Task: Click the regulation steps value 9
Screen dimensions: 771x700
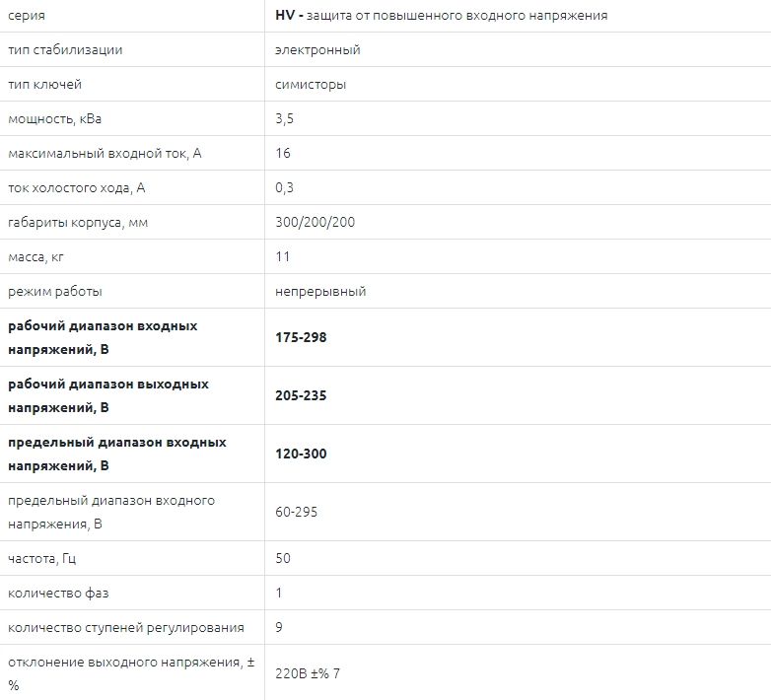Action: click(x=279, y=627)
